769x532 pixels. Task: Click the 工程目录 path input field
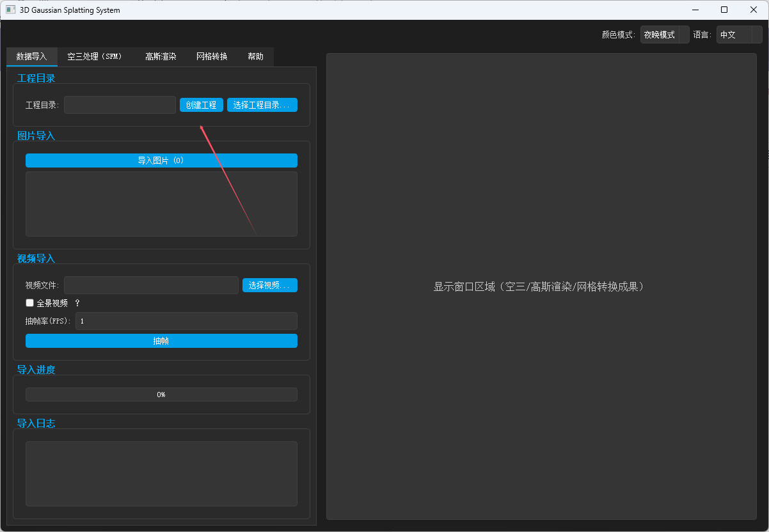coord(120,105)
